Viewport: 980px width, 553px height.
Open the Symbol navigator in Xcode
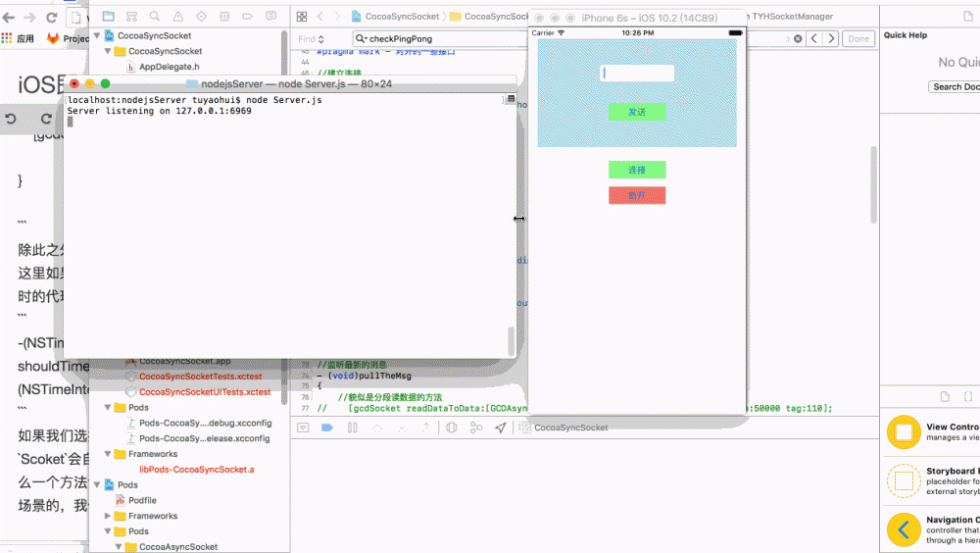[131, 17]
